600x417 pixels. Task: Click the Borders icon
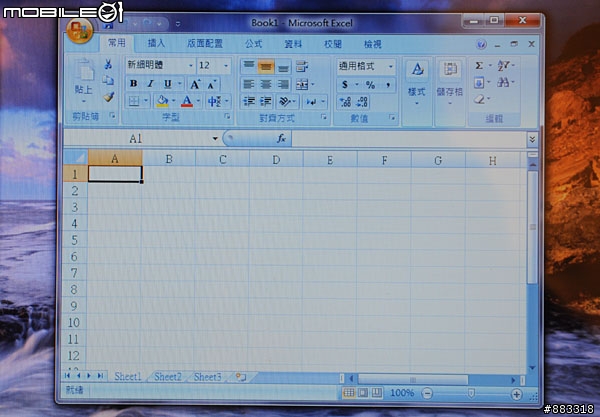pyautogui.click(x=134, y=101)
